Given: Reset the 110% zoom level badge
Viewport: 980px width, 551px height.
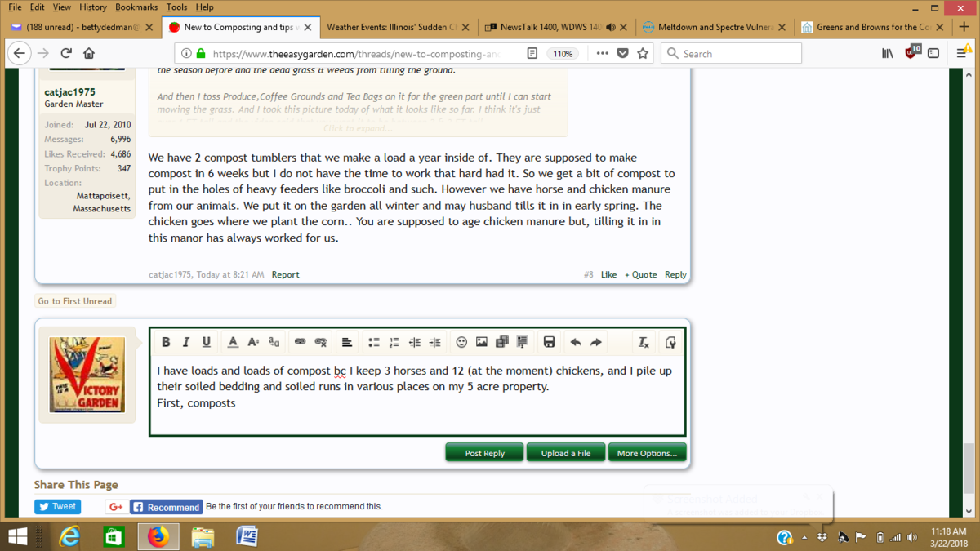Looking at the screenshot, I should [x=562, y=54].
